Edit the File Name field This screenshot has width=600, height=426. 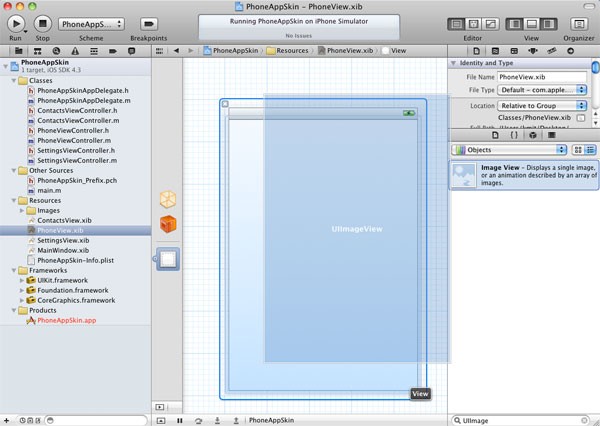542,77
